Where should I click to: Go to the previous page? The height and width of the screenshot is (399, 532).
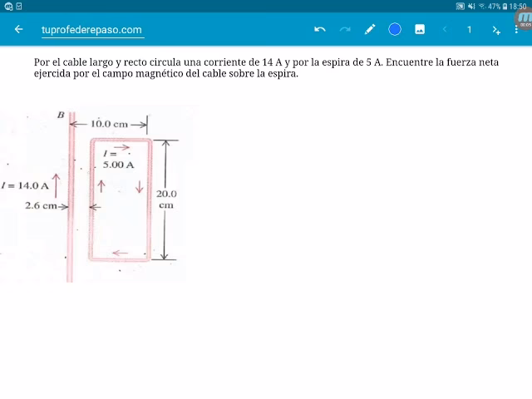tap(445, 30)
